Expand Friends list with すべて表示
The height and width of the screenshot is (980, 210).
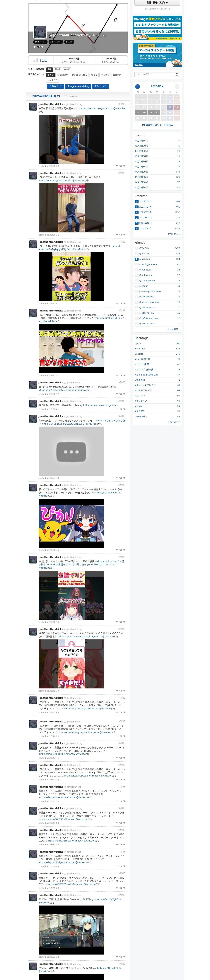click(x=174, y=329)
